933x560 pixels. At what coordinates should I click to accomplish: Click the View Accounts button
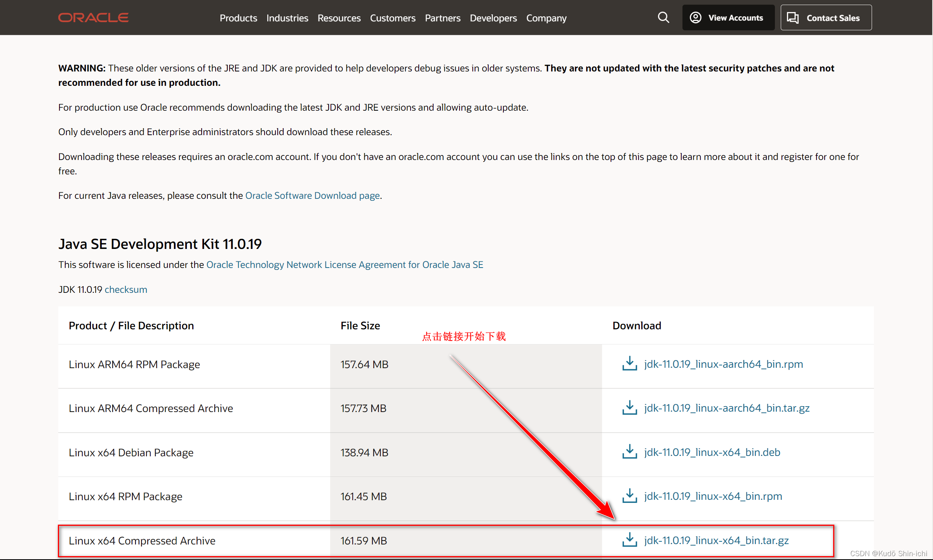pos(728,17)
